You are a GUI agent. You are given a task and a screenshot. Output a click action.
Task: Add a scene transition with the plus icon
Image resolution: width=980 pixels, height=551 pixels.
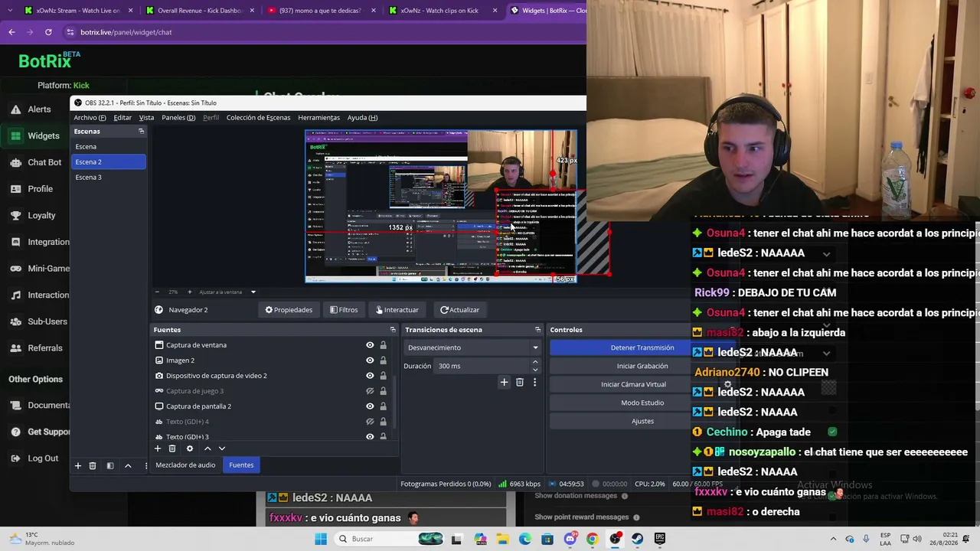pos(504,382)
